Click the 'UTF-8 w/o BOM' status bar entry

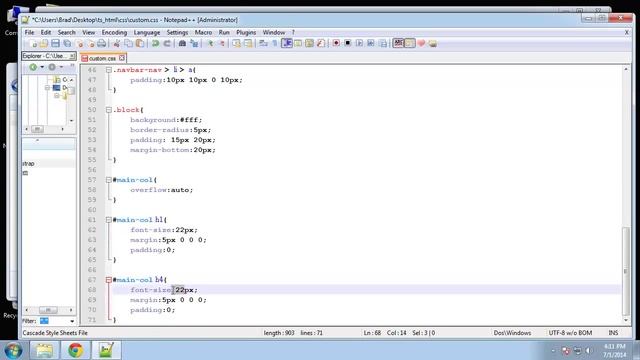570,333
